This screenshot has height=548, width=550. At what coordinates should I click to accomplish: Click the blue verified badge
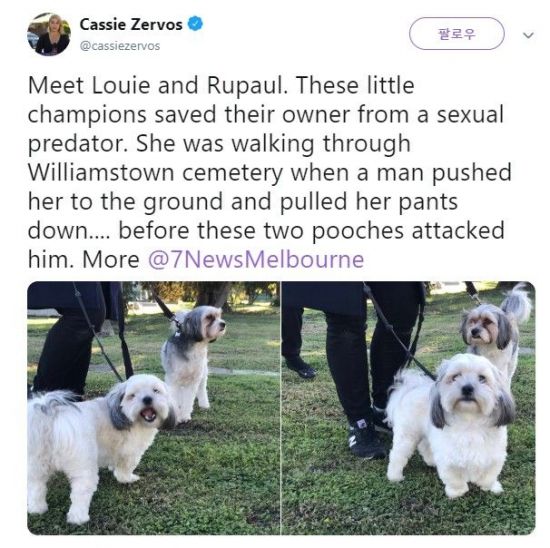coord(195,24)
